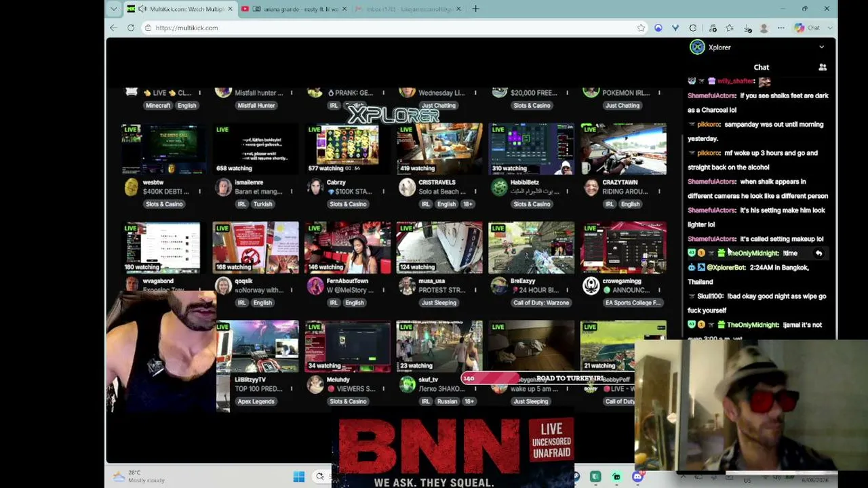This screenshot has height=488, width=868.
Task: Open the browser favorites list icon
Action: (x=730, y=28)
